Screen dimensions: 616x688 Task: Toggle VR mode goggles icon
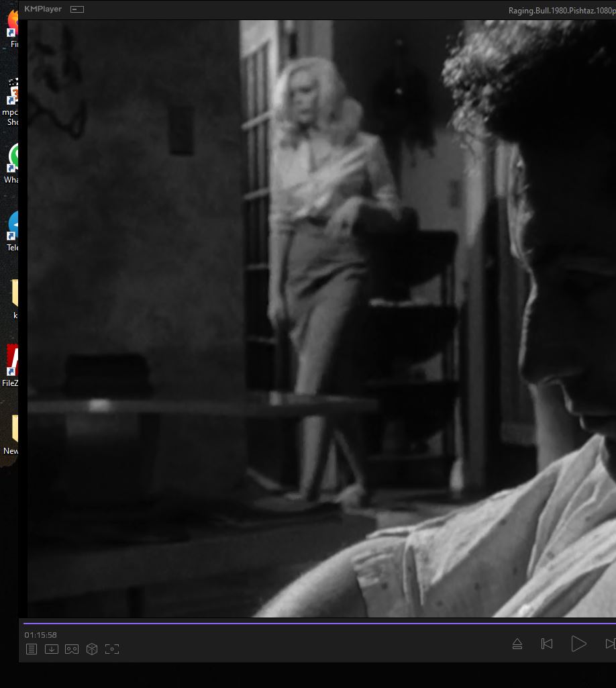click(72, 649)
